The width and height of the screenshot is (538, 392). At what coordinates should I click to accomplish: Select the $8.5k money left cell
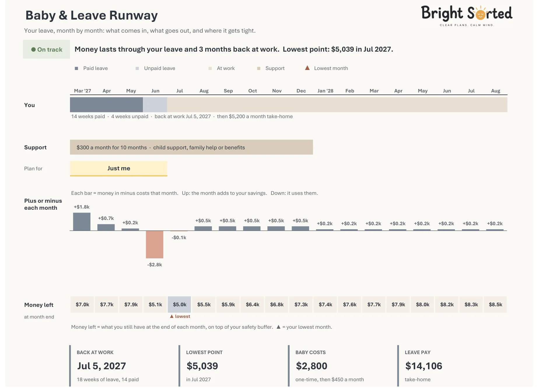pos(495,304)
